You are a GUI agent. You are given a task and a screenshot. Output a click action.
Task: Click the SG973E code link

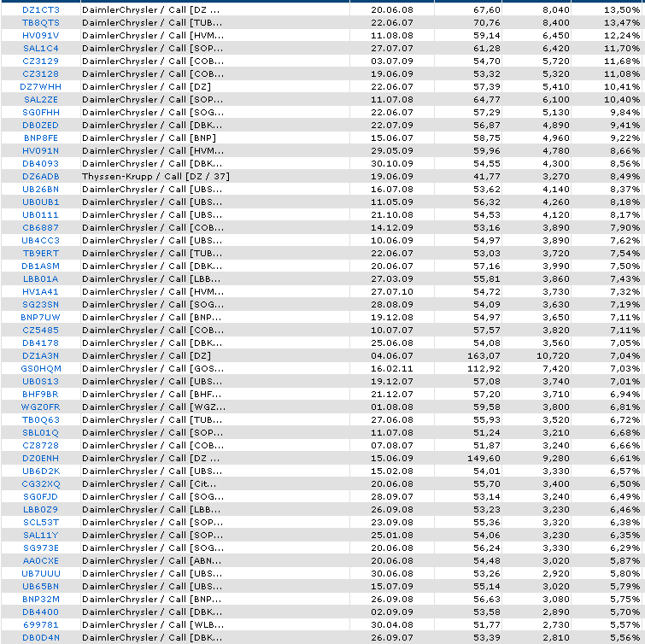(x=41, y=547)
